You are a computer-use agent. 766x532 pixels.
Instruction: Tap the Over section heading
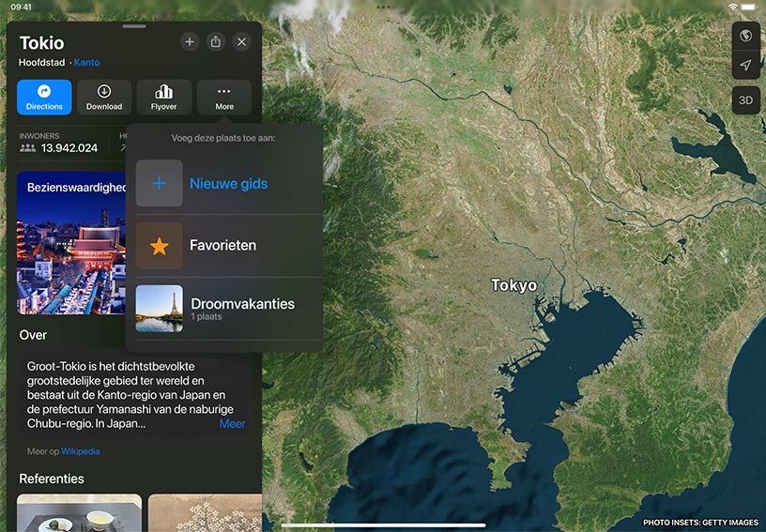[33, 335]
